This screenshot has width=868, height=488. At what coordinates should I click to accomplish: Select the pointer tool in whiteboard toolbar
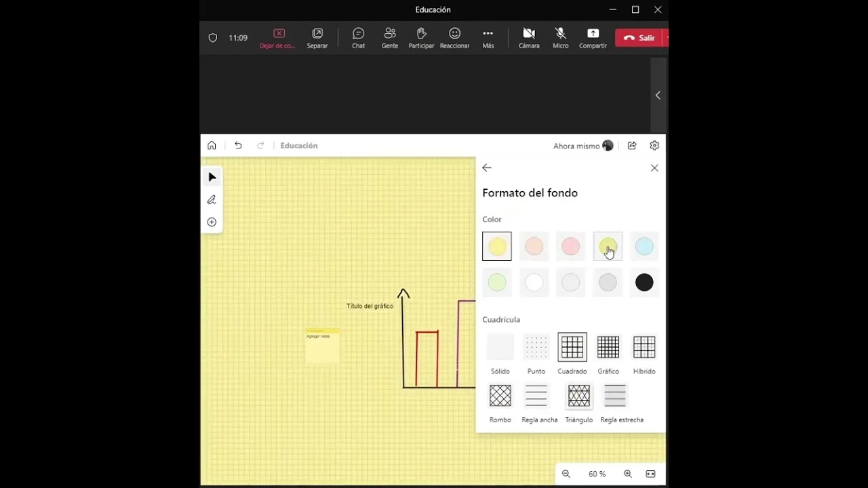pyautogui.click(x=212, y=178)
